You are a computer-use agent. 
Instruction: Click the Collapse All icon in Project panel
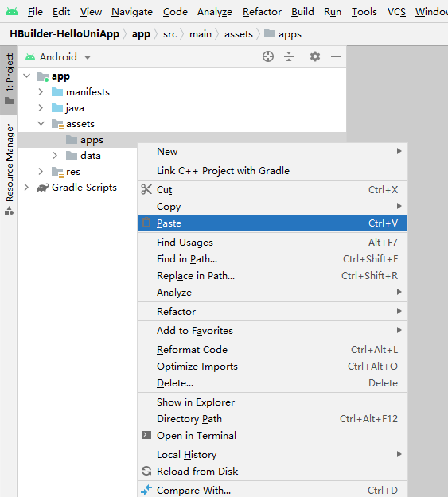[x=289, y=56]
